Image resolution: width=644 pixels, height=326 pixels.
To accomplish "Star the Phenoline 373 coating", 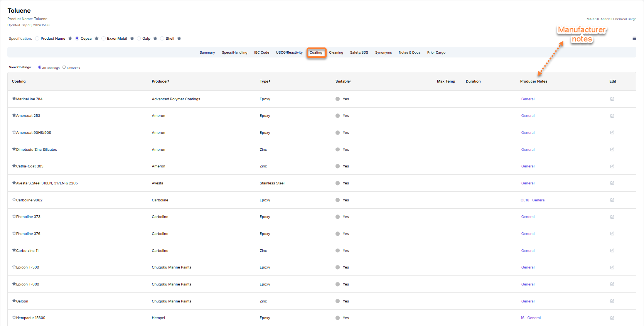I will pos(14,216).
